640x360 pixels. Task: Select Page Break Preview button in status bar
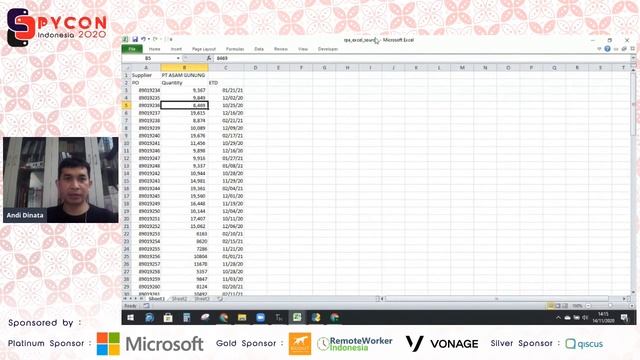(565, 306)
